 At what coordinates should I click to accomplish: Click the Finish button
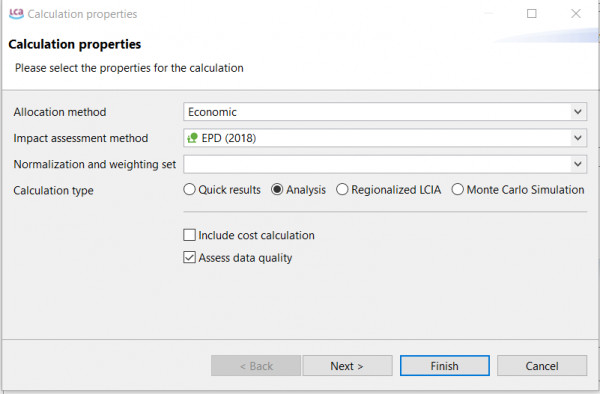pos(445,366)
